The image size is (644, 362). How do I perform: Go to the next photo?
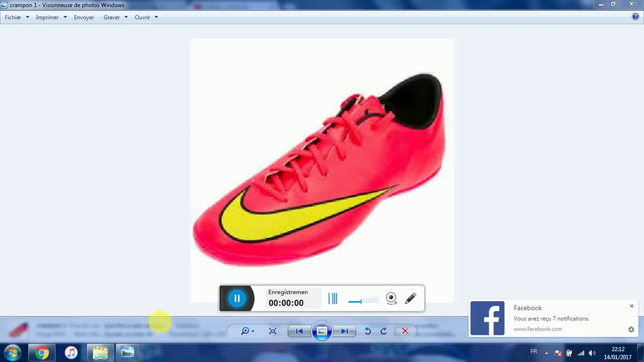click(345, 331)
